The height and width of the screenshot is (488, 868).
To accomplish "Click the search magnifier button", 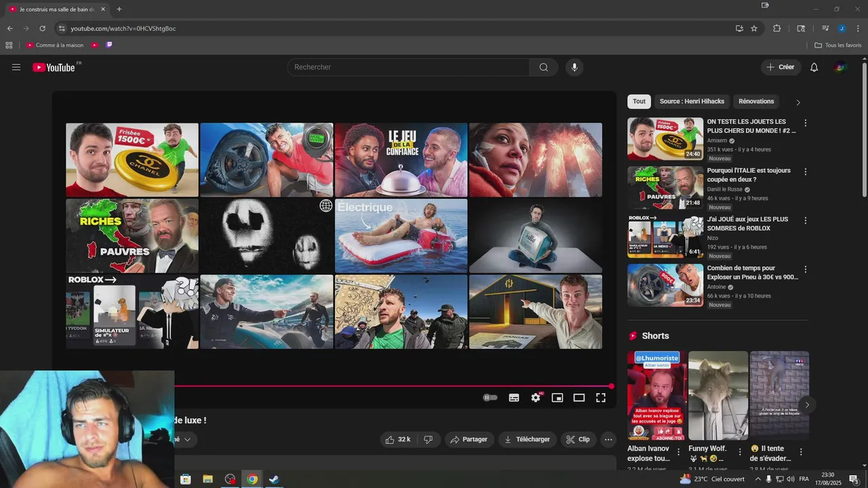I will tap(544, 67).
